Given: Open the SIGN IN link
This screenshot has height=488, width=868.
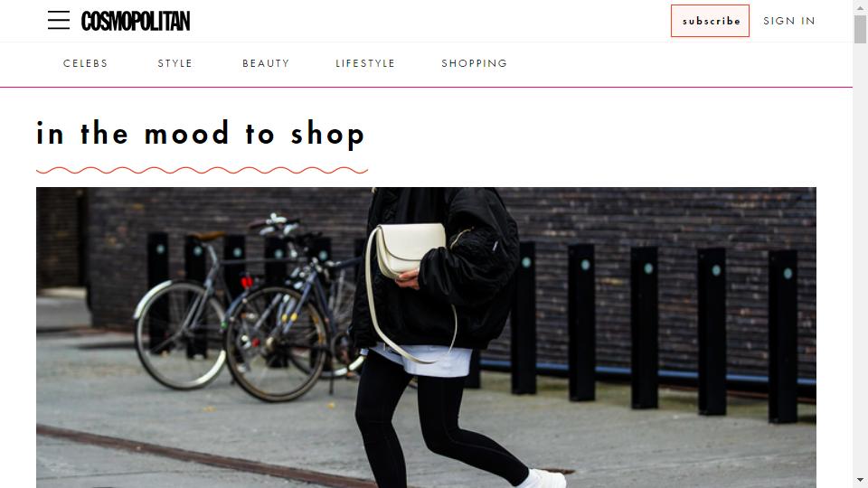Looking at the screenshot, I should point(788,21).
